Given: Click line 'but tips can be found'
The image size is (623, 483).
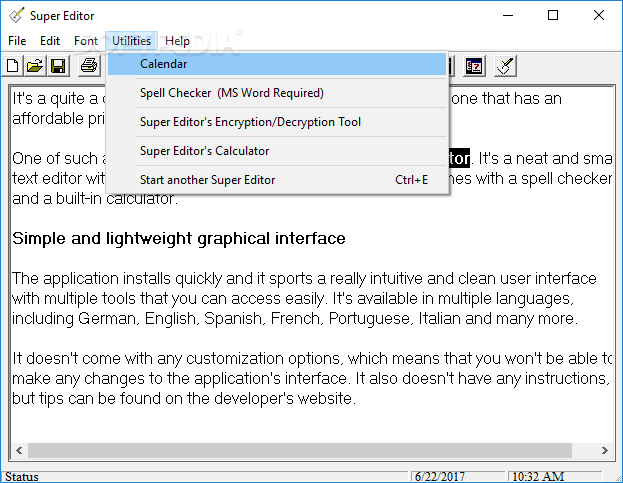Looking at the screenshot, I should (x=184, y=398).
